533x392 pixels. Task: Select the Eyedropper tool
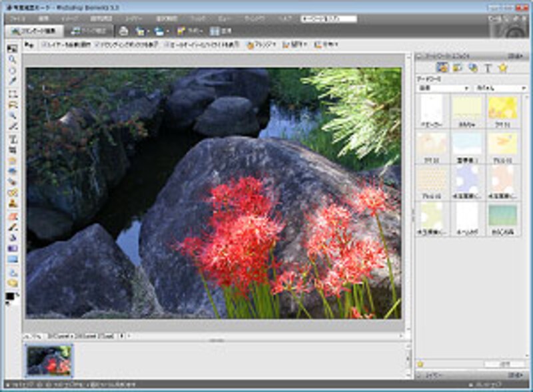coord(12,81)
